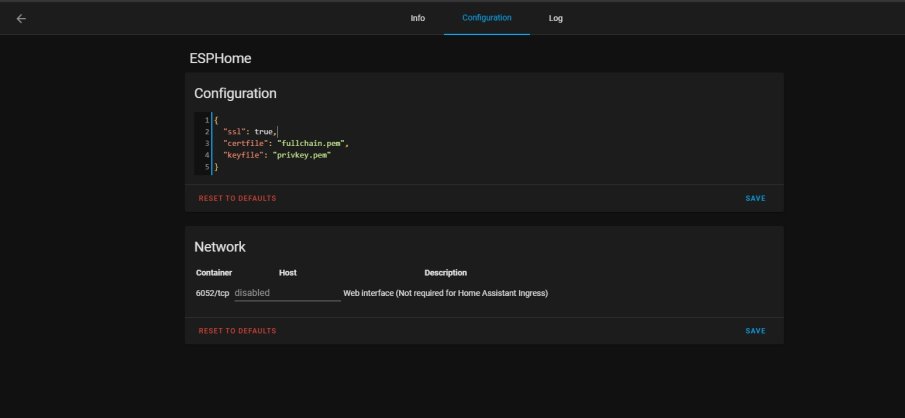Select the Configuration tab
The image size is (905, 418).
tap(487, 18)
